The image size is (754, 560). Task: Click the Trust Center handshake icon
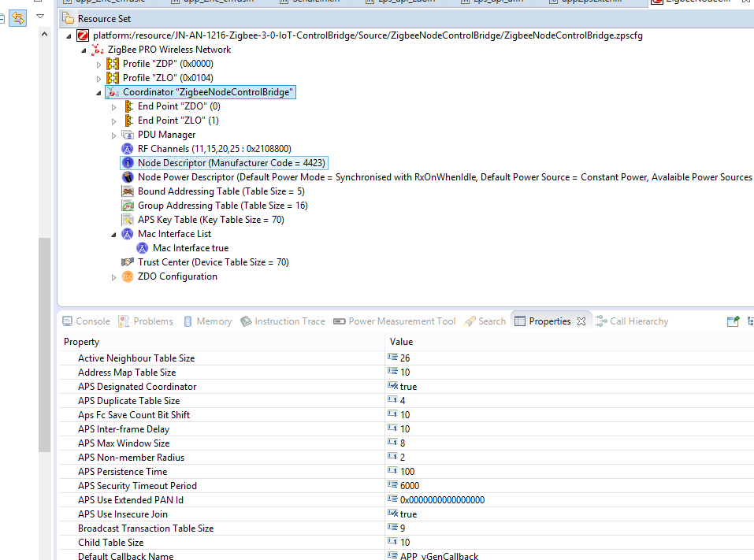point(128,262)
